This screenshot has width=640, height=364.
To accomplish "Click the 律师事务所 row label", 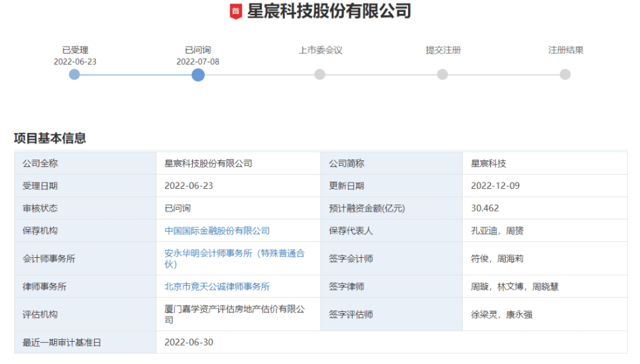I will [45, 286].
